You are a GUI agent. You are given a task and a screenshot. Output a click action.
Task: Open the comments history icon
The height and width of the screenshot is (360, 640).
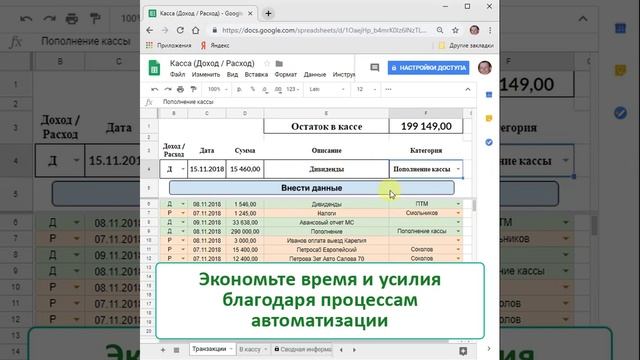pyautogui.click(x=375, y=67)
